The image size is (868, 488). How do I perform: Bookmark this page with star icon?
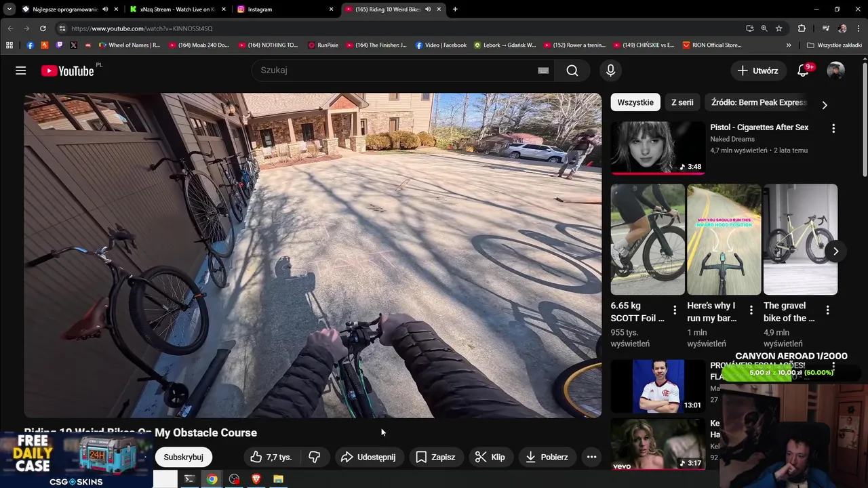point(779,28)
